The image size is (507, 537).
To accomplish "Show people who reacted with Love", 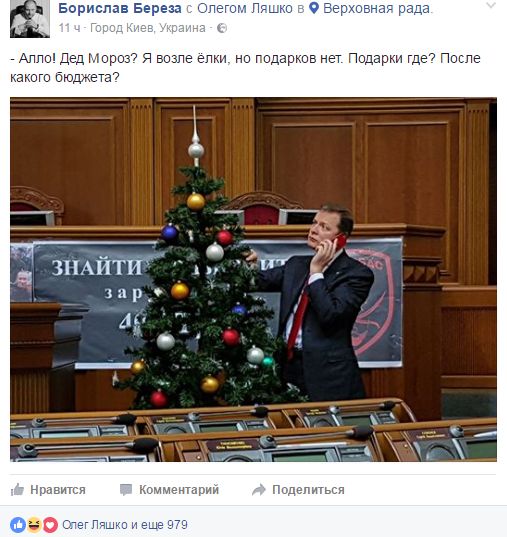I will [x=50, y=525].
